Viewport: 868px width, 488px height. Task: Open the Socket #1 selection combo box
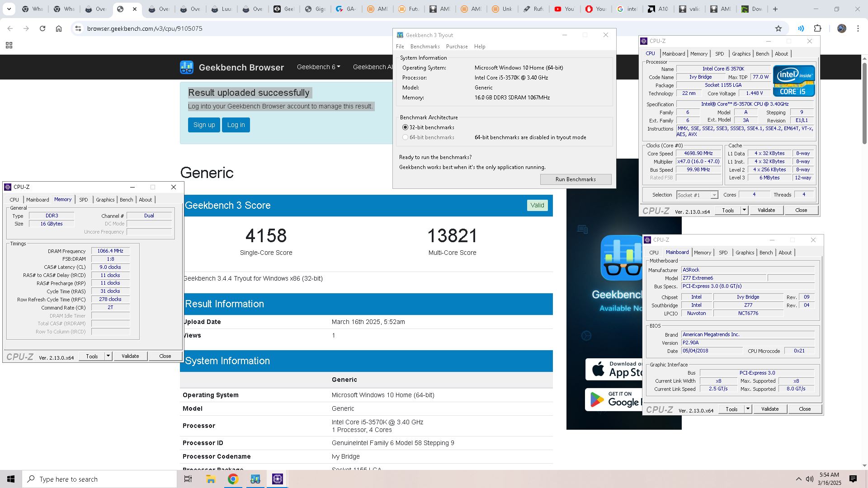tap(697, 195)
